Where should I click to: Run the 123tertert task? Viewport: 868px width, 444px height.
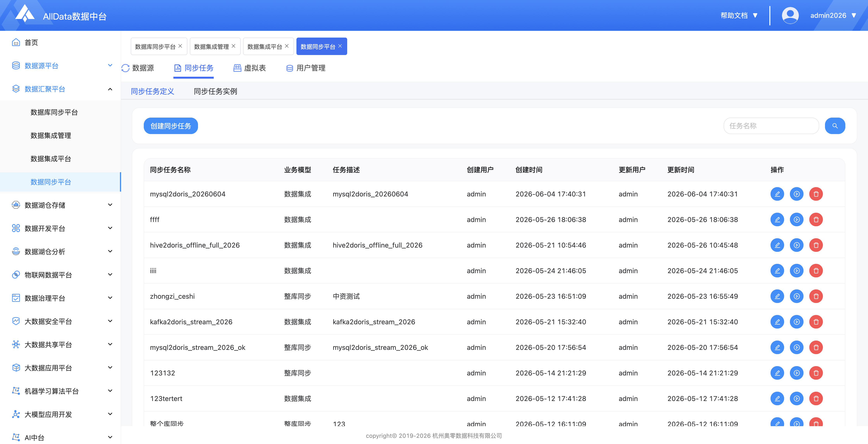click(797, 398)
